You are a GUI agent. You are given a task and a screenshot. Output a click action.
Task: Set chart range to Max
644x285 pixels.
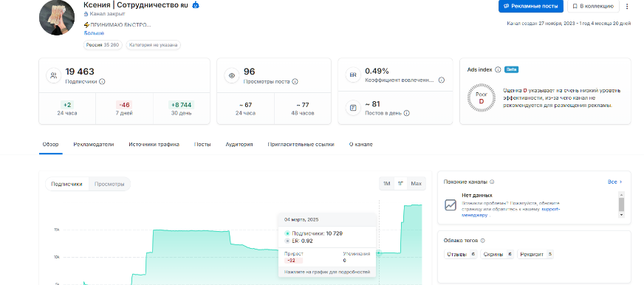click(x=416, y=184)
